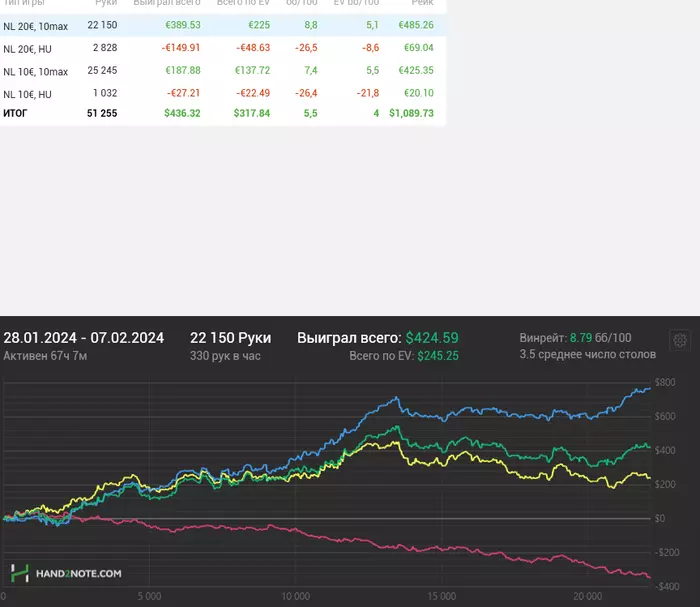700x607 pixels.
Task: Click the date range 28.01.2024 - 07.02.2024
Action: 84,338
